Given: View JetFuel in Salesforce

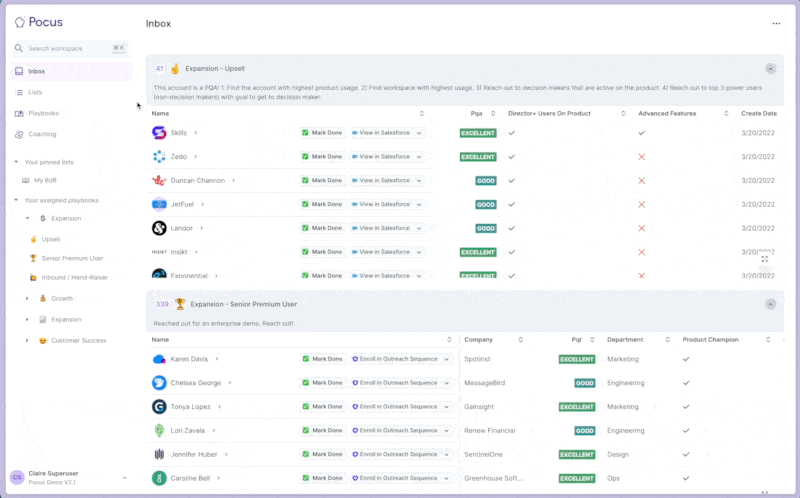Looking at the screenshot, I should (x=382, y=204).
